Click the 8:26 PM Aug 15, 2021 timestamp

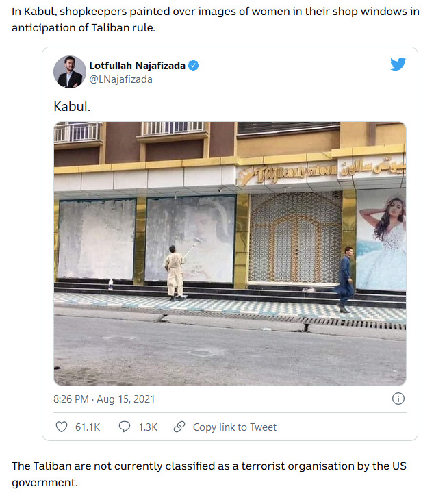point(104,399)
